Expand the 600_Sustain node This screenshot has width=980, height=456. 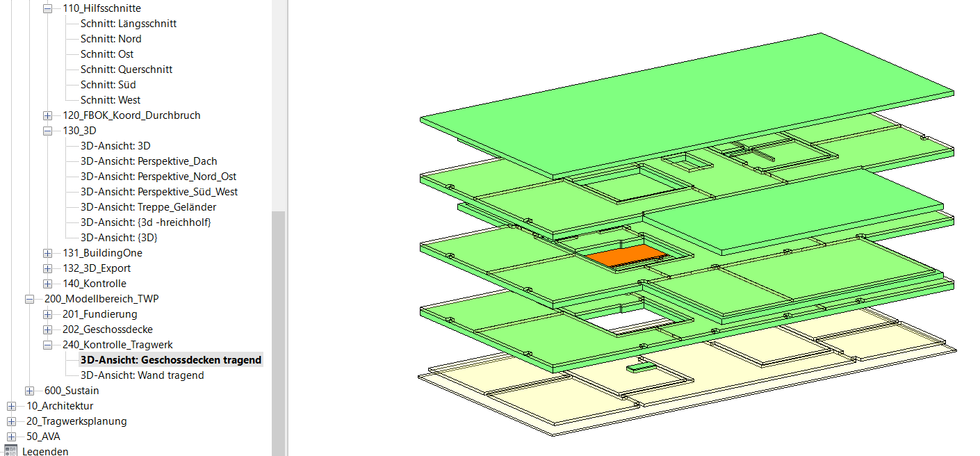click(x=29, y=391)
